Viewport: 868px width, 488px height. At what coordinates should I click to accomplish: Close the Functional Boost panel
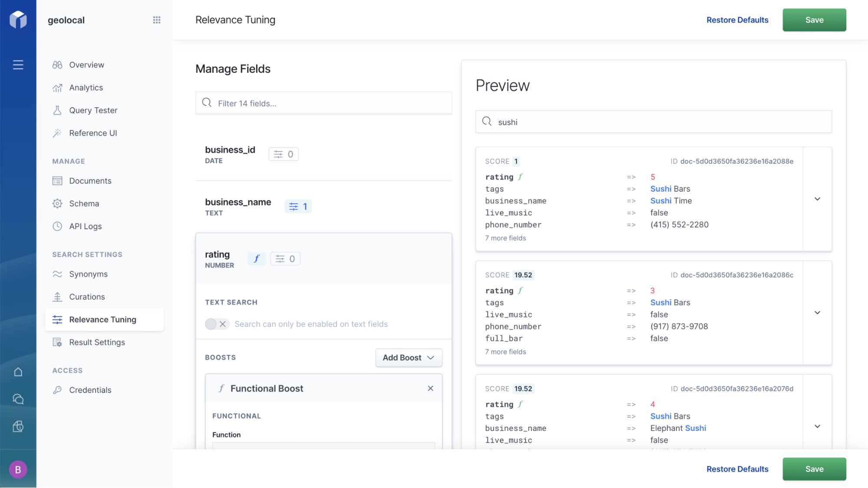[x=430, y=388]
